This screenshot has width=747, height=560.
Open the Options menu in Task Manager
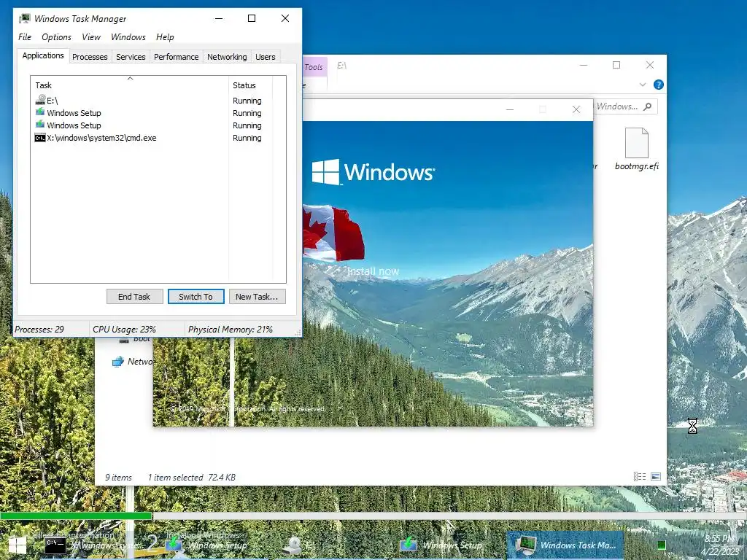(56, 37)
